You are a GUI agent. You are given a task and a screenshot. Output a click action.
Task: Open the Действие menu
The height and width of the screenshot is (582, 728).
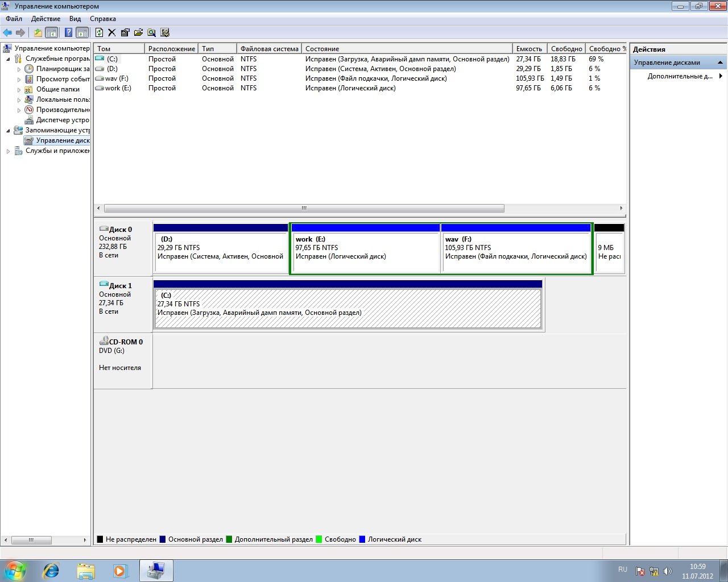[x=45, y=19]
